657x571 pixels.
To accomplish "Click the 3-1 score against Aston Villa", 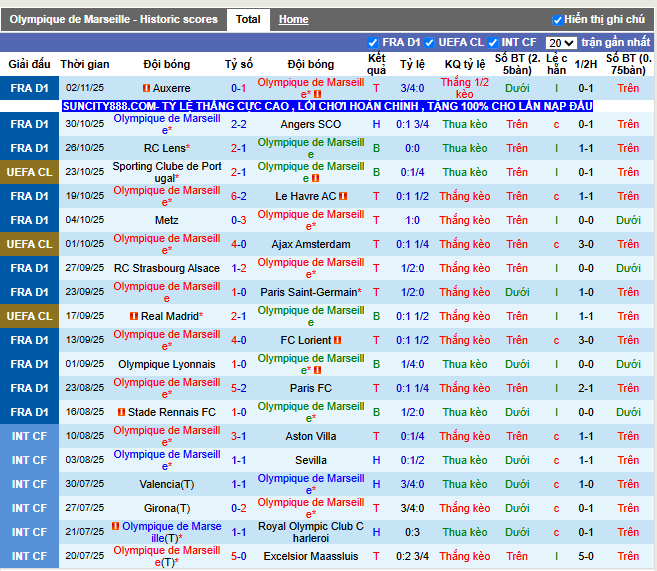I will click(x=238, y=436).
